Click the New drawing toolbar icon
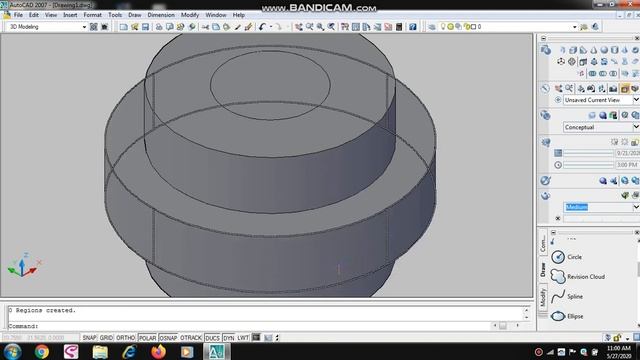 click(x=123, y=27)
